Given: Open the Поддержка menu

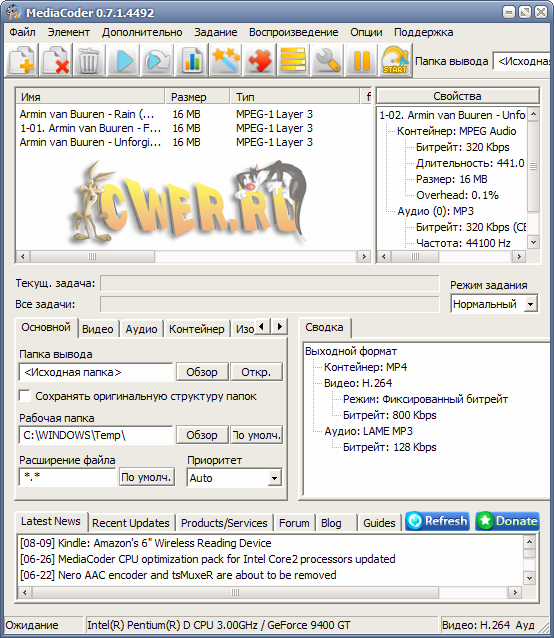Looking at the screenshot, I should point(423,32).
